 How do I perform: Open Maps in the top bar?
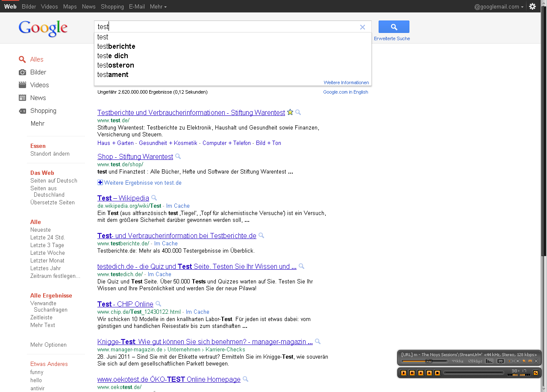[70, 6]
